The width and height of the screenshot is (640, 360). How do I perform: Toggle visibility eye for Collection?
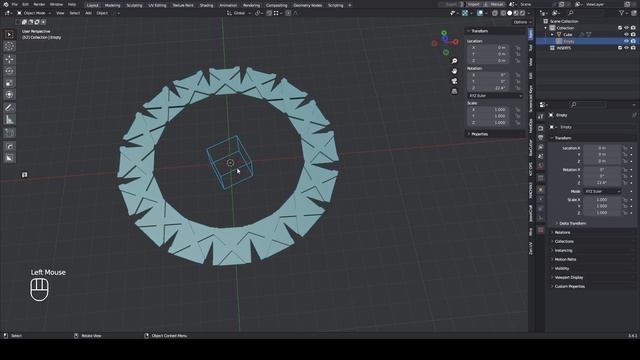(x=627, y=28)
